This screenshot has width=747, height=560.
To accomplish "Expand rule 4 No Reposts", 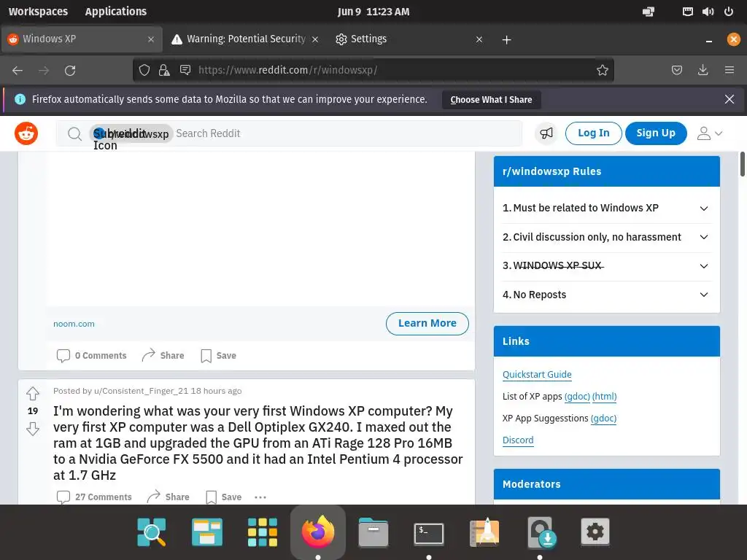I will pyautogui.click(x=606, y=295).
